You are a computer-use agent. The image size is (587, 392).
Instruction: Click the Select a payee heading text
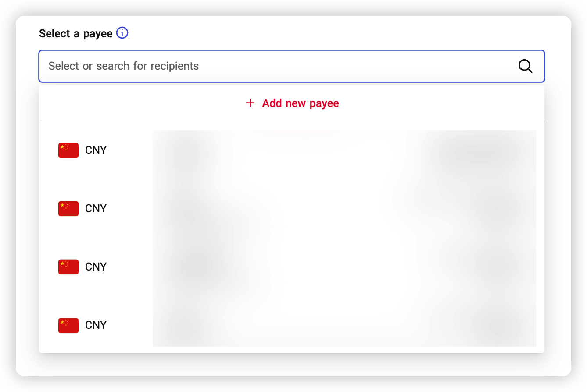pos(75,34)
